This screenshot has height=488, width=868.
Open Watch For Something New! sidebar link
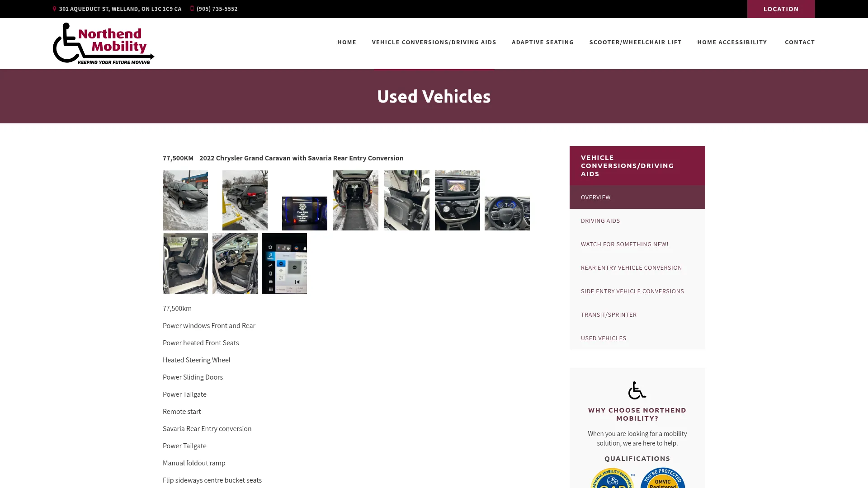(x=637, y=244)
